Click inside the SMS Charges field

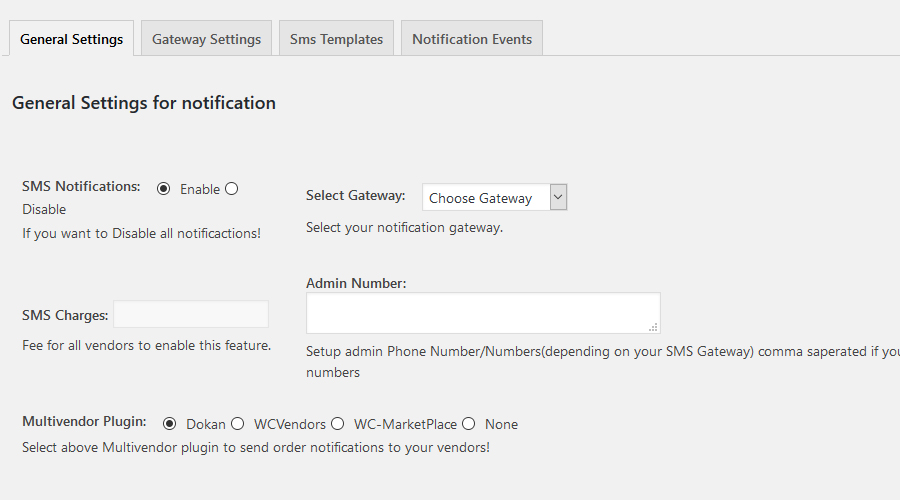191,314
